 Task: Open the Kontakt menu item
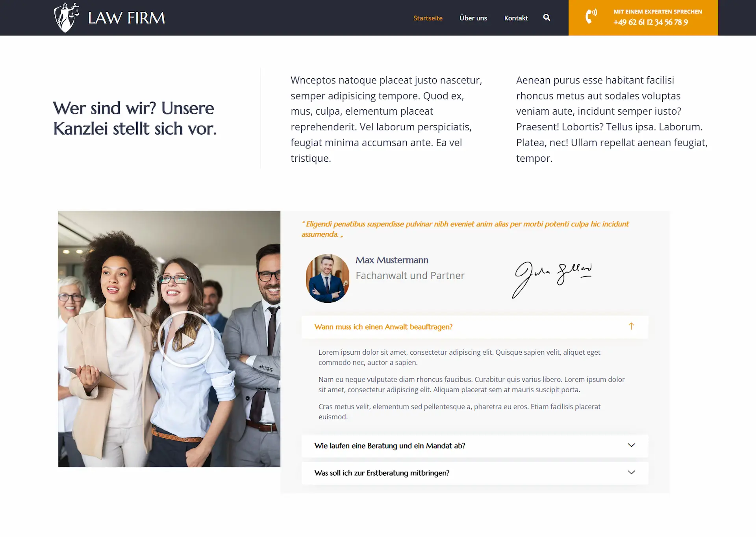516,18
